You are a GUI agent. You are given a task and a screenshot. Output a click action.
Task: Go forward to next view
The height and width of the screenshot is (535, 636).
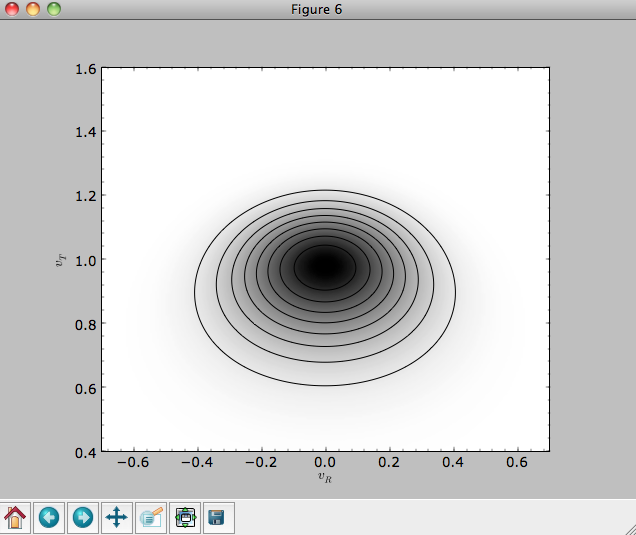(83, 518)
